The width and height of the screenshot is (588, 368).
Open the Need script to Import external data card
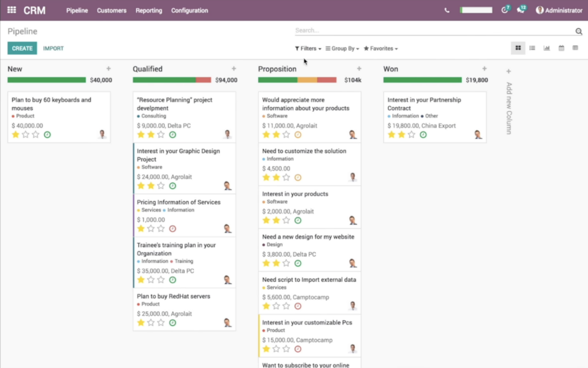(310, 293)
